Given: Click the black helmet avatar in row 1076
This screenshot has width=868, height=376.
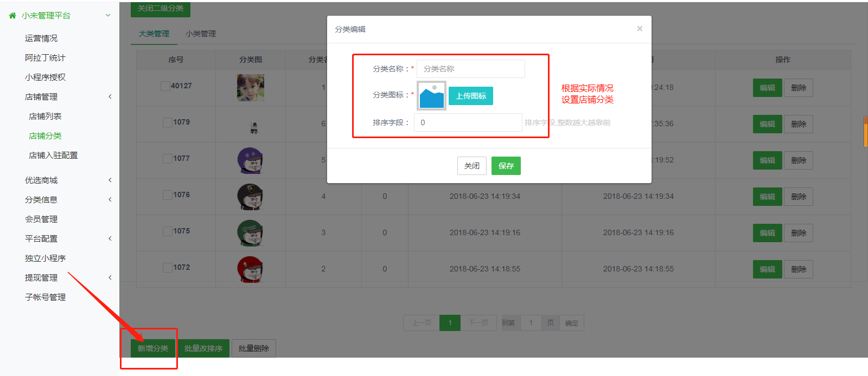Looking at the screenshot, I should 250,197.
